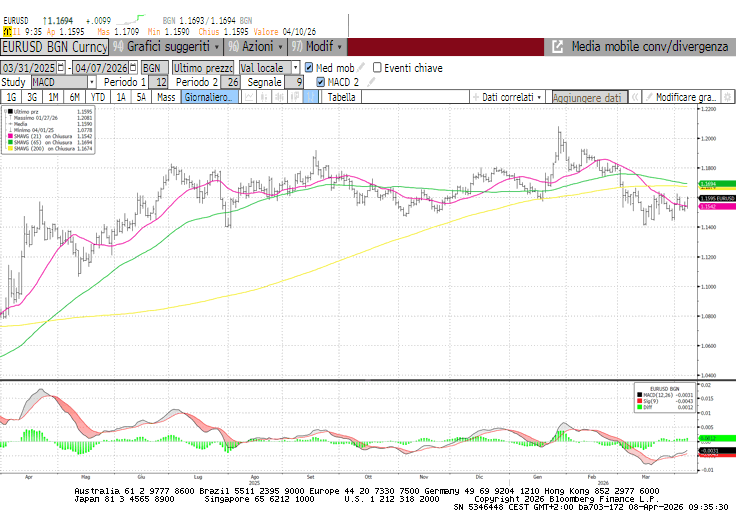
Task: Open the Grafici suggeriti dropdown
Action: [166, 46]
